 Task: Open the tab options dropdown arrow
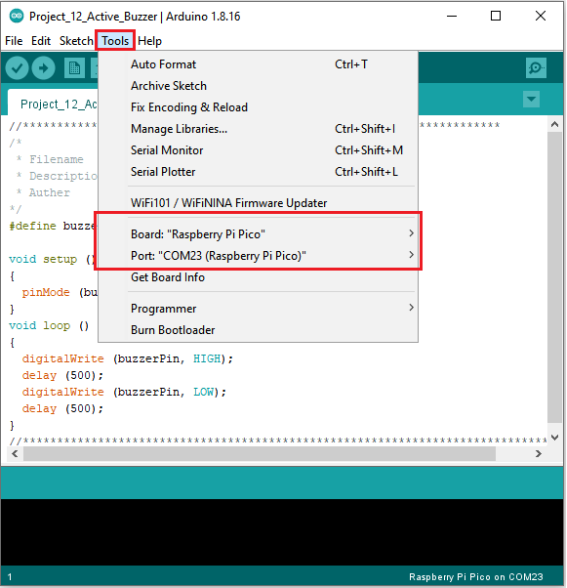[x=531, y=99]
